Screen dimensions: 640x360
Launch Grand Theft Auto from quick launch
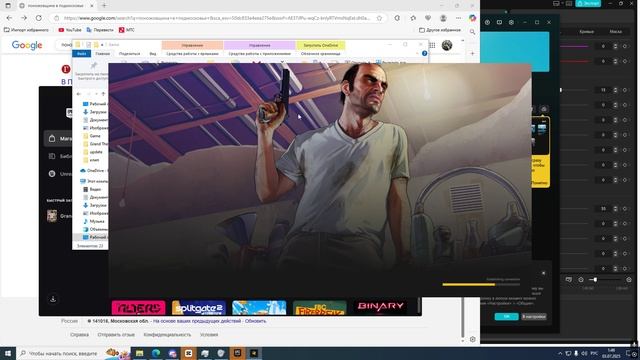coord(59,216)
